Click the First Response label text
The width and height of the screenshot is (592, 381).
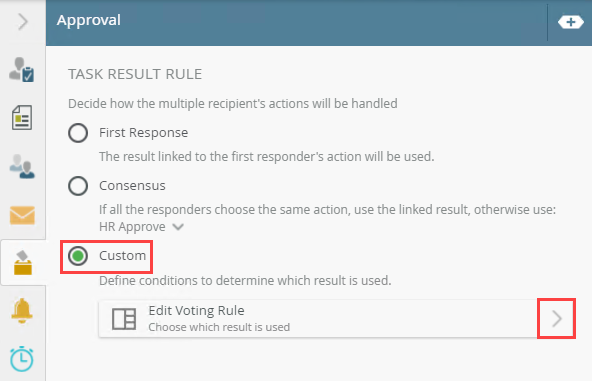(143, 133)
